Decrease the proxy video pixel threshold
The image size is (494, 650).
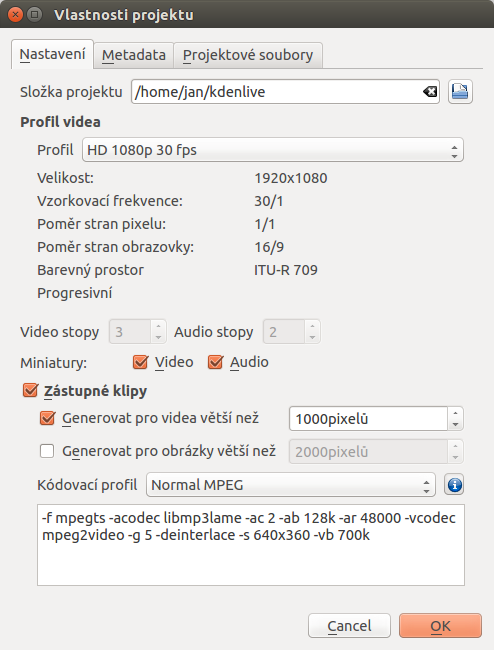click(x=455, y=424)
